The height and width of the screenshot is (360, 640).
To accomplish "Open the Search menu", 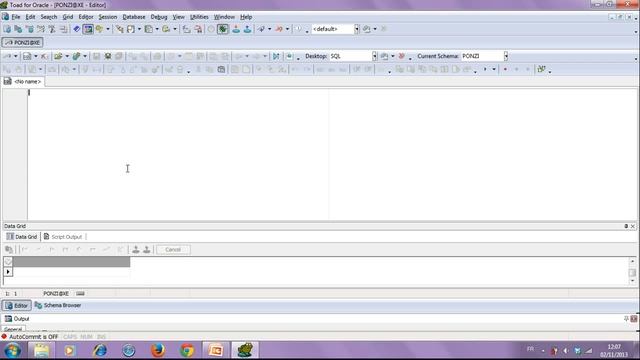I will (49, 17).
